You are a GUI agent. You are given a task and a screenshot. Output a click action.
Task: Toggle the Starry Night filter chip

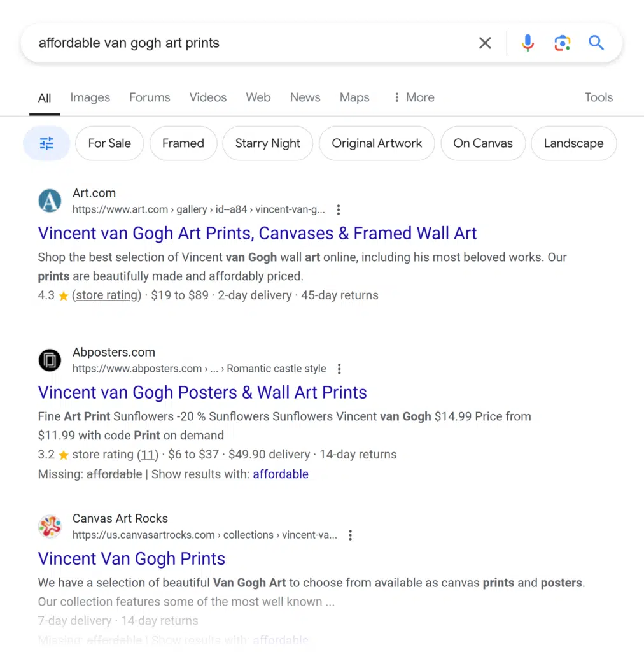(x=267, y=143)
